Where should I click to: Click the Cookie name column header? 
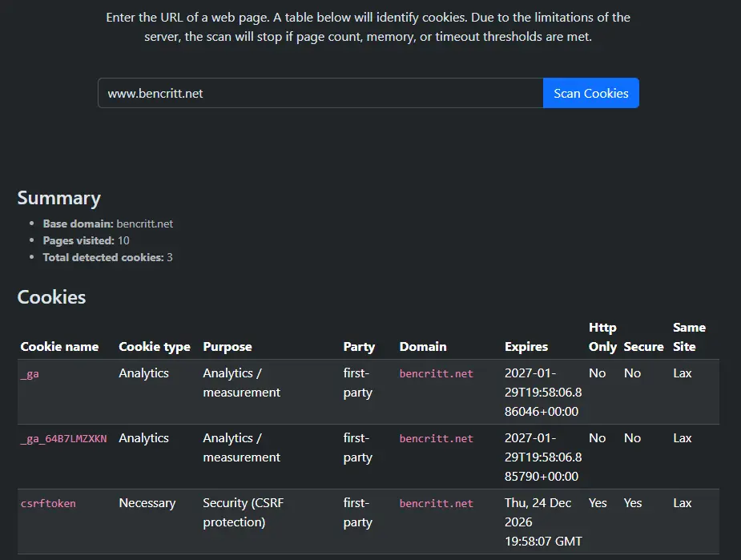59,347
